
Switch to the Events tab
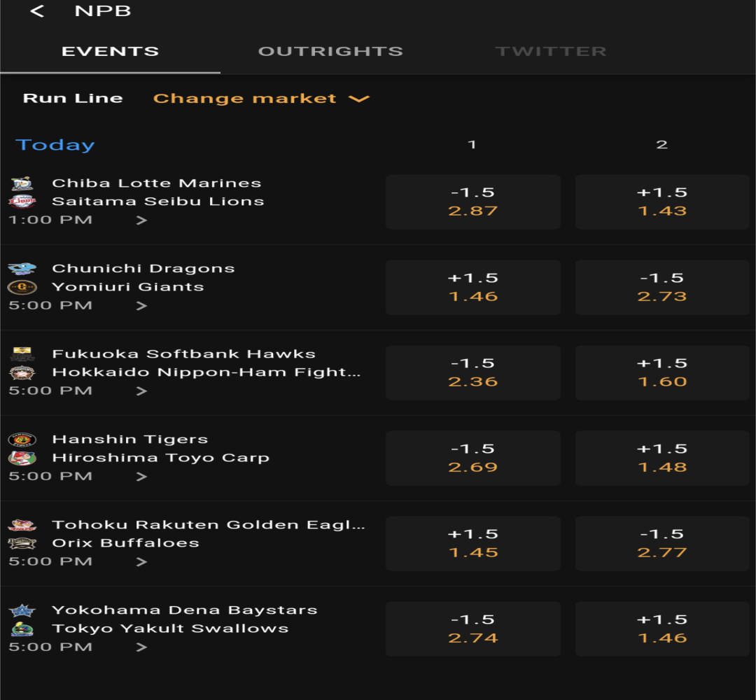(111, 51)
